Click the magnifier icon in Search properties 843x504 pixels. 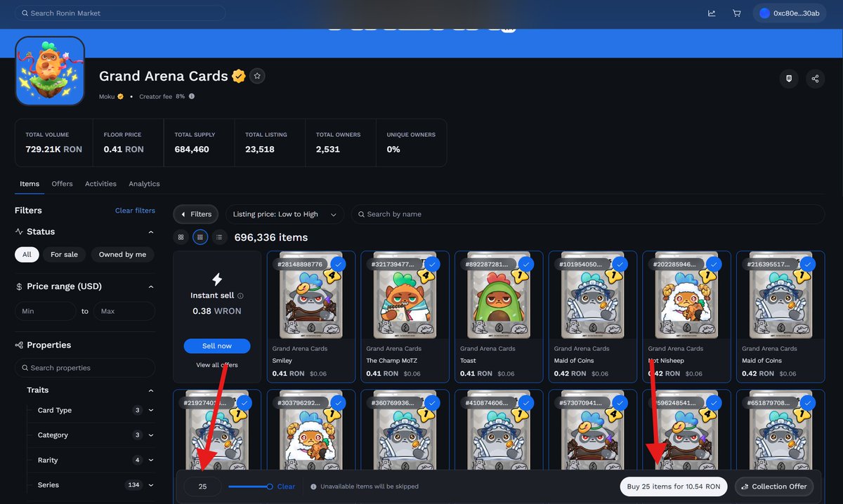click(x=25, y=368)
